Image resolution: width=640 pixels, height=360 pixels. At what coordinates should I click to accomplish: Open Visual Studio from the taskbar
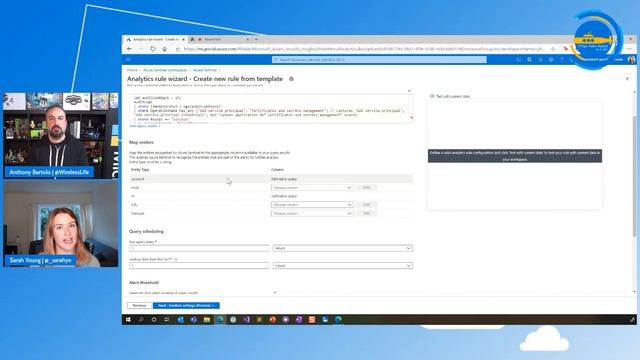point(246,320)
